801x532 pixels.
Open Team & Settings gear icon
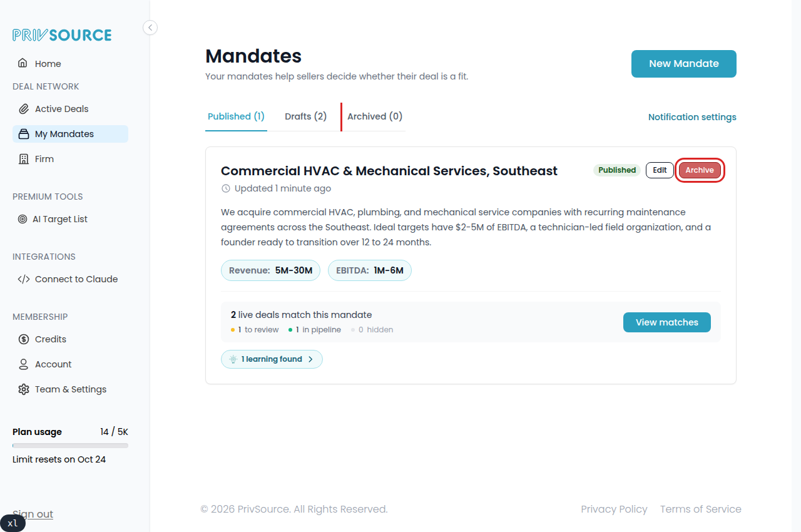(24, 389)
